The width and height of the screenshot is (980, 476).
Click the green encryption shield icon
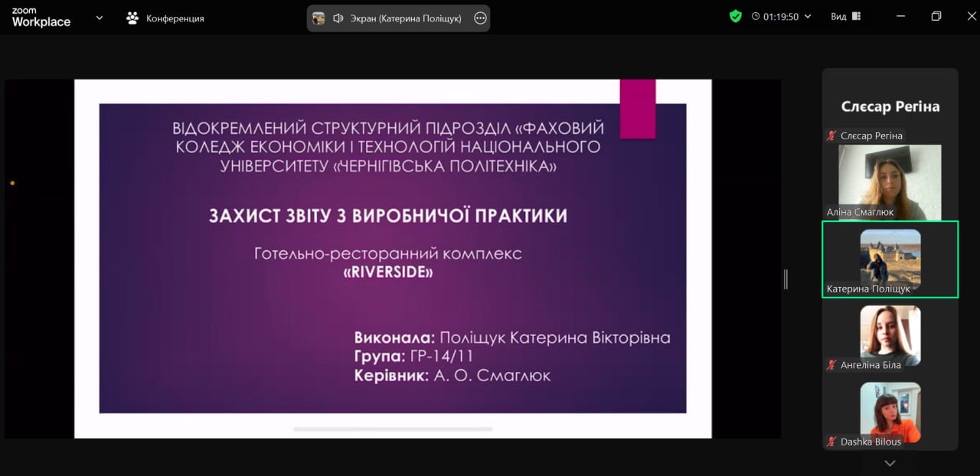pyautogui.click(x=736, y=16)
